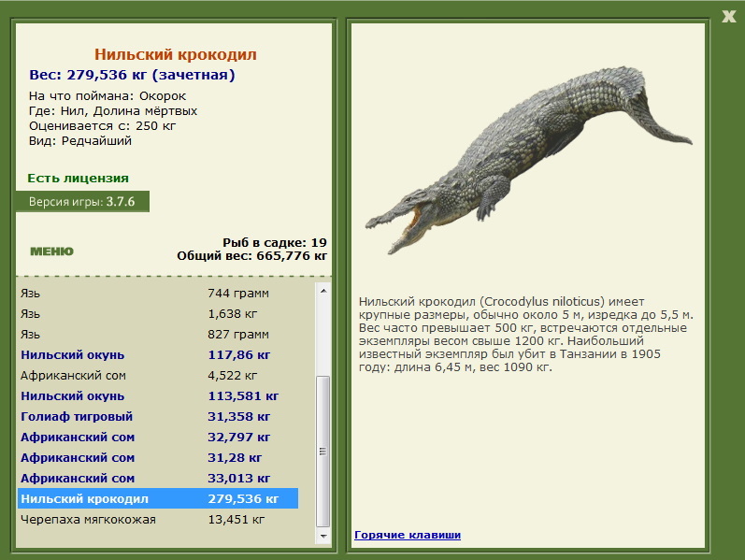
Task: Open the Горячие клавиши link
Action: tap(408, 535)
